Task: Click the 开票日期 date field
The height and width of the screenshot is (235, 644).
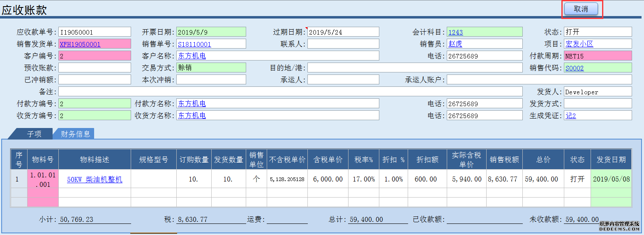Action: pos(211,32)
